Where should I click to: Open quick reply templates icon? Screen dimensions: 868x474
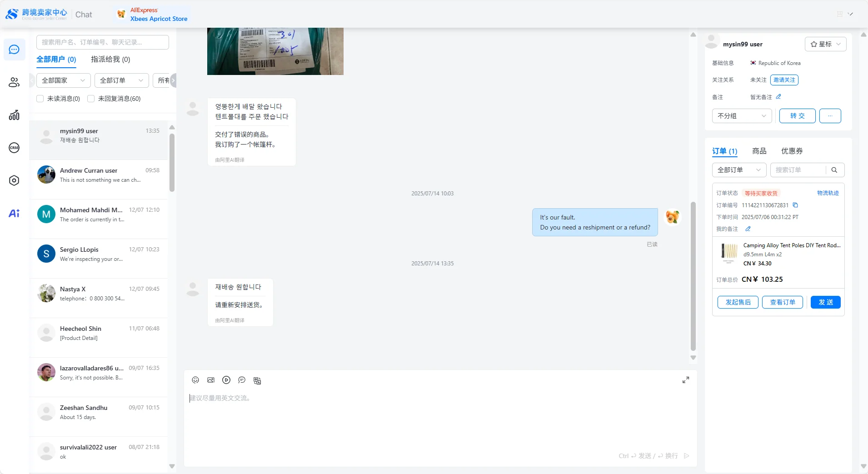tap(242, 380)
